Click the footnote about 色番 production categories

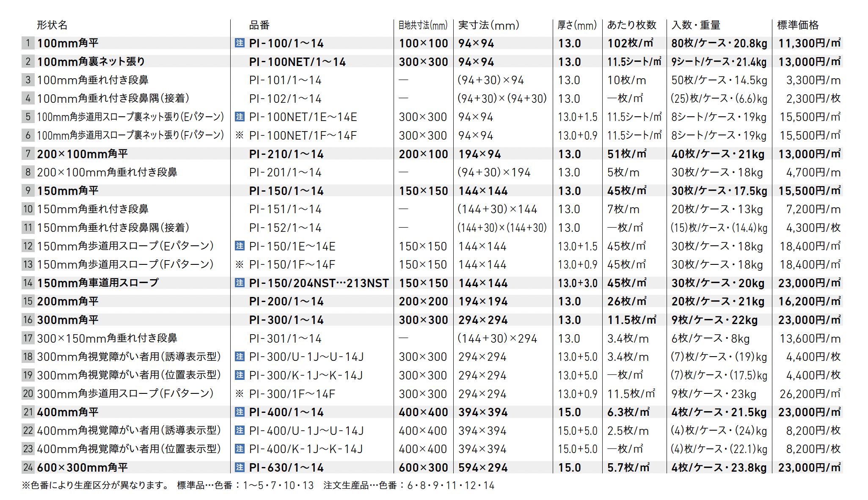(x=258, y=485)
